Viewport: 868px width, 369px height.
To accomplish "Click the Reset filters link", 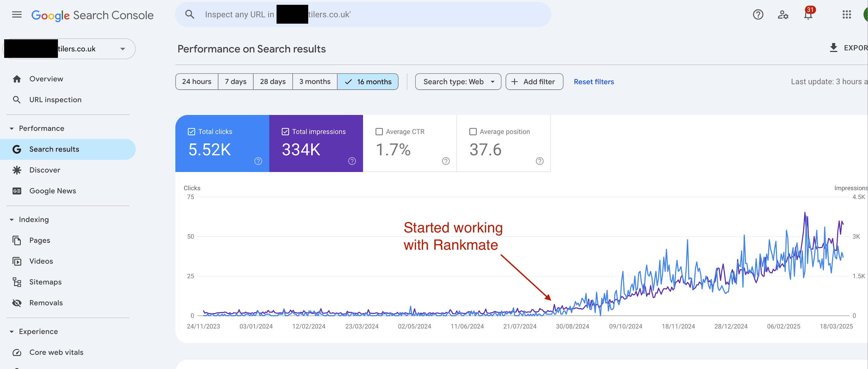I will [593, 82].
